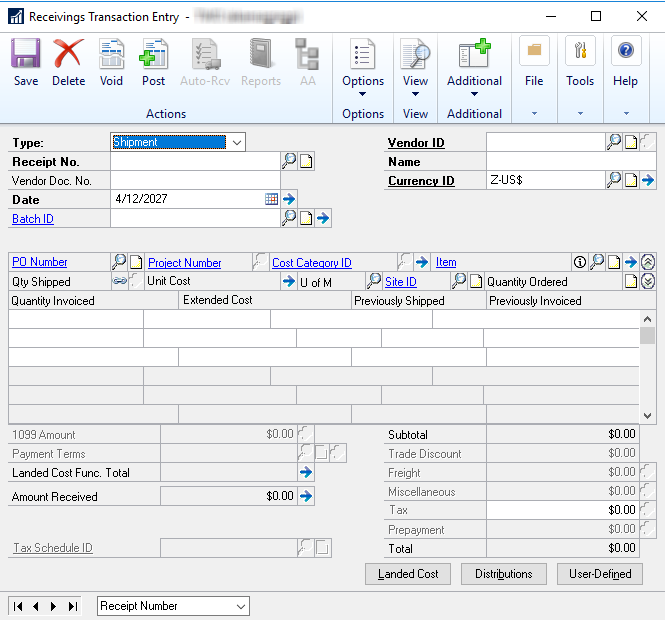665x620 pixels.
Task: Post the transaction using Post icon
Action: [x=153, y=62]
